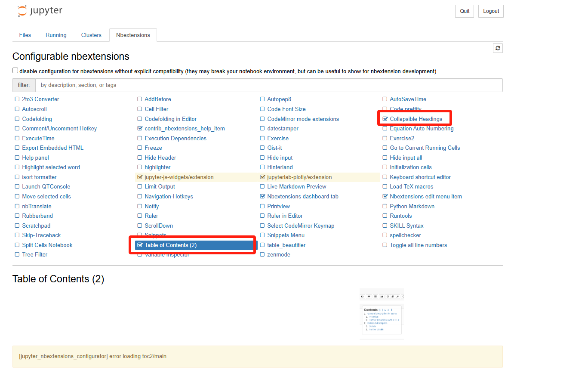
Task: Open the ExecuteTime extension
Action: click(38, 138)
